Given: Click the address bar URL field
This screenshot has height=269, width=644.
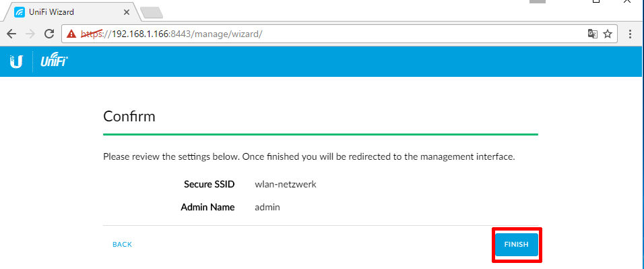Looking at the screenshot, I should [340, 34].
